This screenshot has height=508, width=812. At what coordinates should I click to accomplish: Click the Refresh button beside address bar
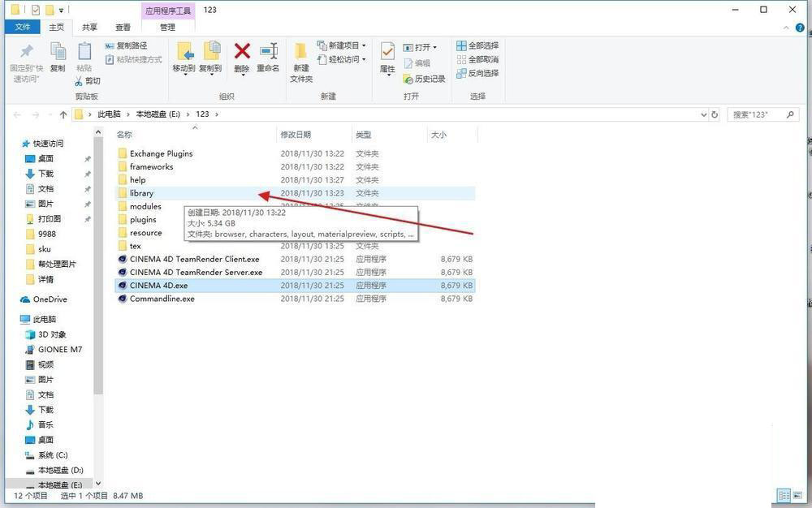point(715,114)
